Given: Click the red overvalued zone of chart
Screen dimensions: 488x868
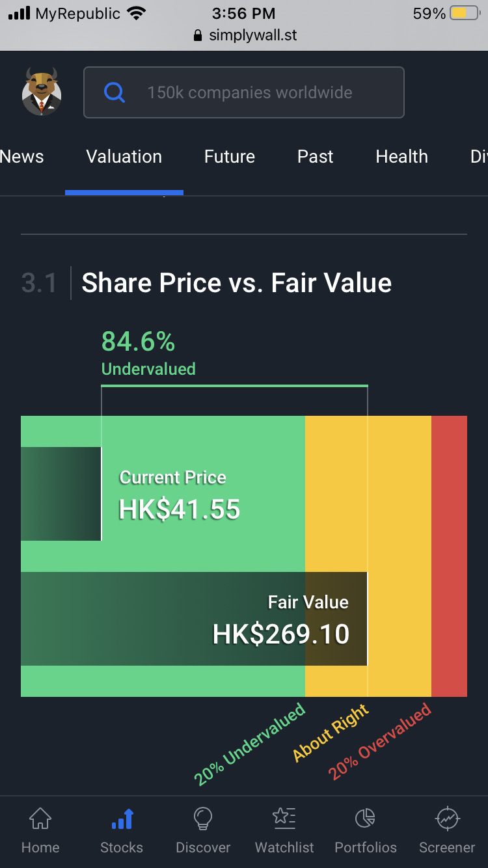Looking at the screenshot, I should (449, 556).
